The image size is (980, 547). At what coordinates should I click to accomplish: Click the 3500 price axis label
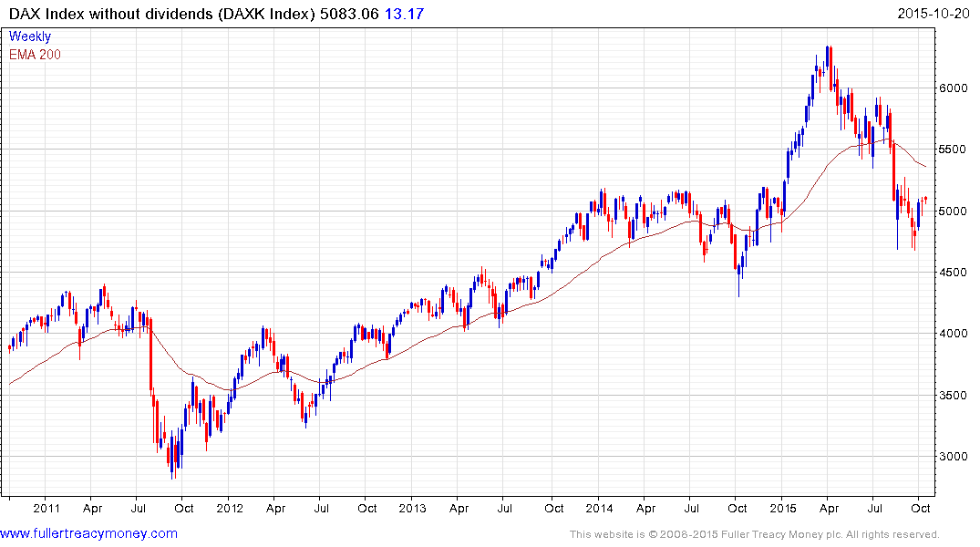pos(954,395)
